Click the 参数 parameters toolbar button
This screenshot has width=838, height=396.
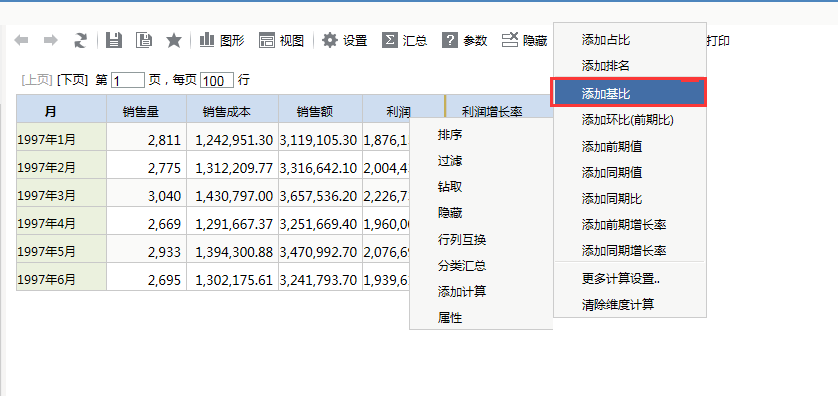465,41
